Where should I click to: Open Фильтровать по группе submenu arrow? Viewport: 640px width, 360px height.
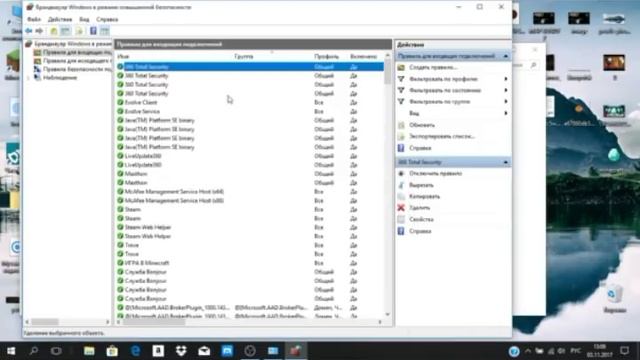[506, 102]
